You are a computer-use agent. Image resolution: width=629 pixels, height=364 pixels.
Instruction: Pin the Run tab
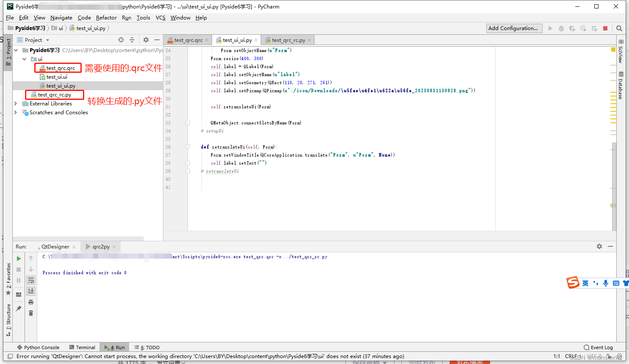(x=19, y=309)
